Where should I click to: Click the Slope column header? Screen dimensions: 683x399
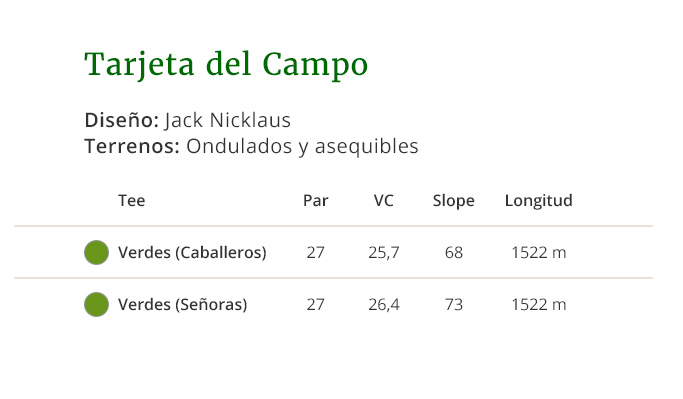[x=453, y=201]
